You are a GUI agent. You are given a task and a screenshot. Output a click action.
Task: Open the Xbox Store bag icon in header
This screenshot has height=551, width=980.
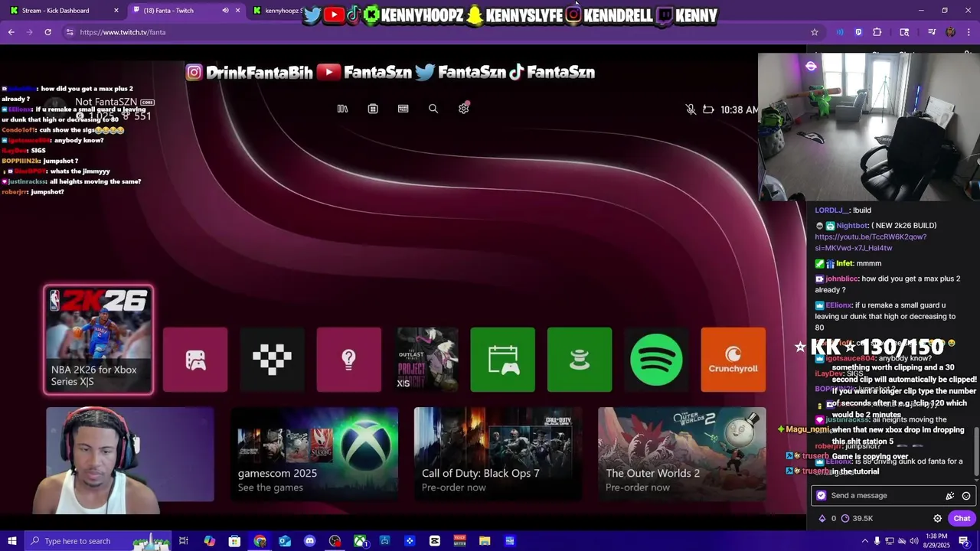373,109
